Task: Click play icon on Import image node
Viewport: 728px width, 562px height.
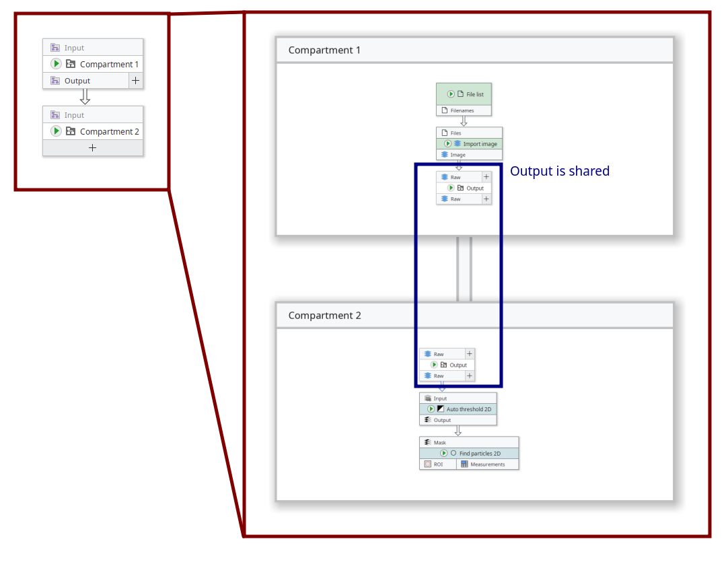Action: coord(447,144)
